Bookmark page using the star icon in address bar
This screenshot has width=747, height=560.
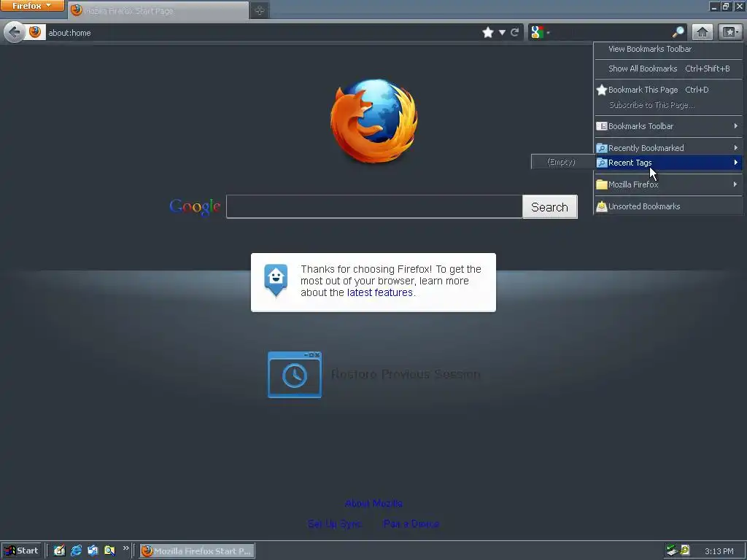(x=488, y=32)
